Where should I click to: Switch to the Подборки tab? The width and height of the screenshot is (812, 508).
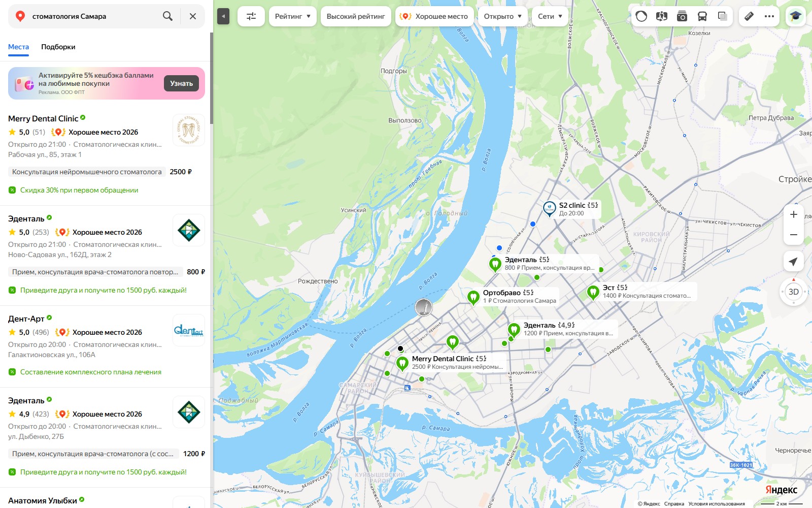click(58, 47)
